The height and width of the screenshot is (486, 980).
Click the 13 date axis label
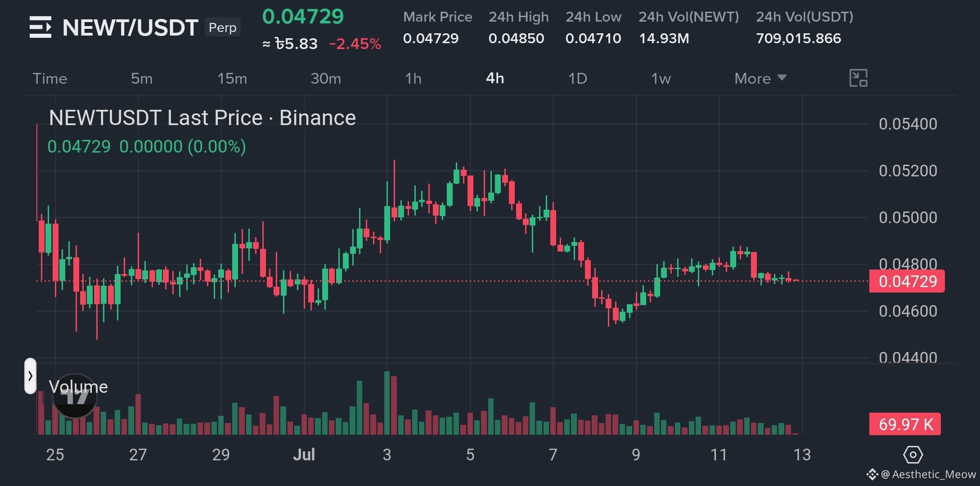point(802,455)
